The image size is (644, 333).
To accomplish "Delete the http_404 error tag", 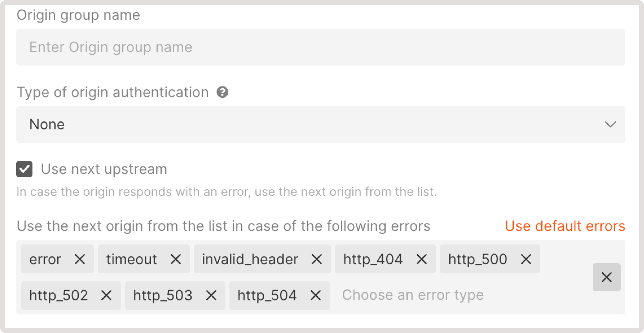I will point(422,259).
